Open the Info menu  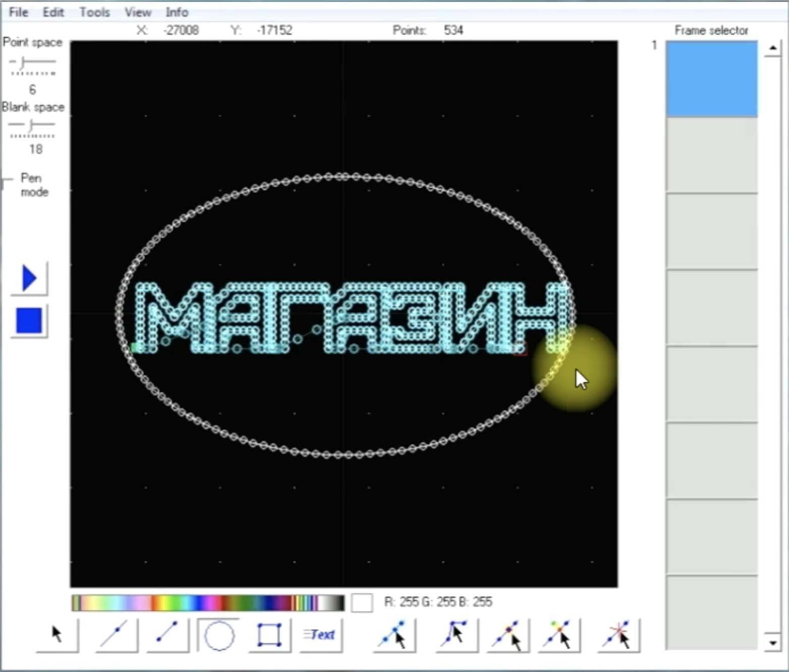click(177, 12)
